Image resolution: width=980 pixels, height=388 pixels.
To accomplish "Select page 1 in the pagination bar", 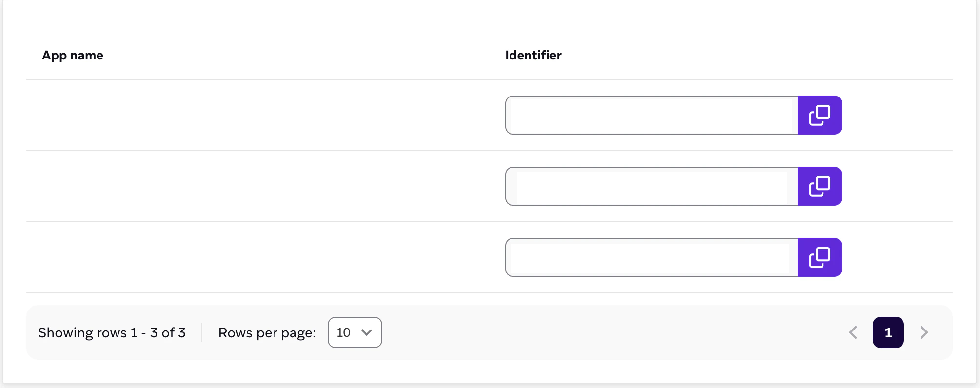I will pyautogui.click(x=888, y=332).
